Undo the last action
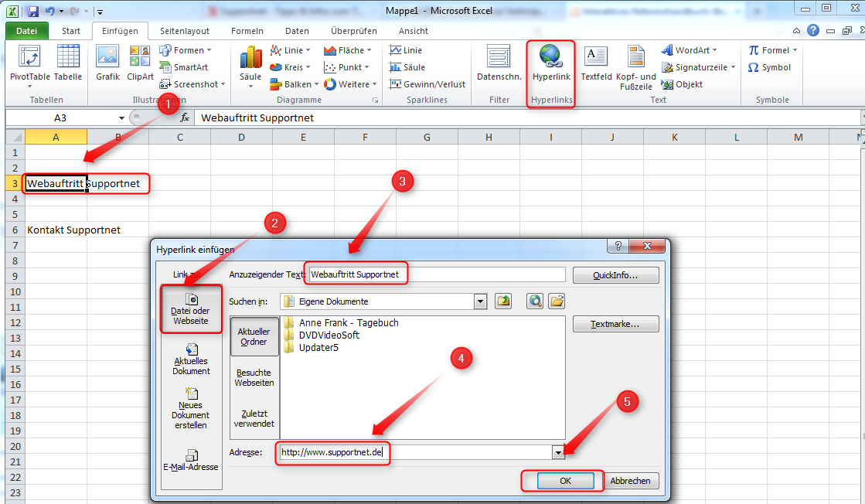The width and height of the screenshot is (865, 504). pos(49,11)
